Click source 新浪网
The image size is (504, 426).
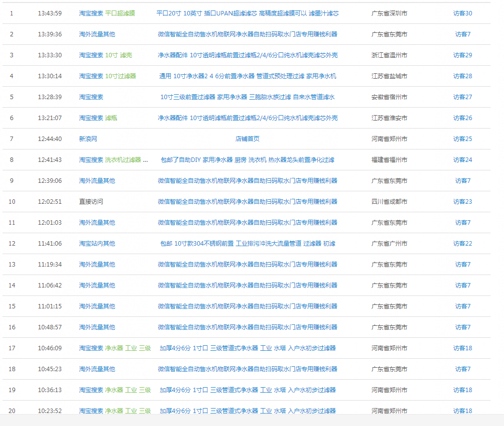coord(88,139)
